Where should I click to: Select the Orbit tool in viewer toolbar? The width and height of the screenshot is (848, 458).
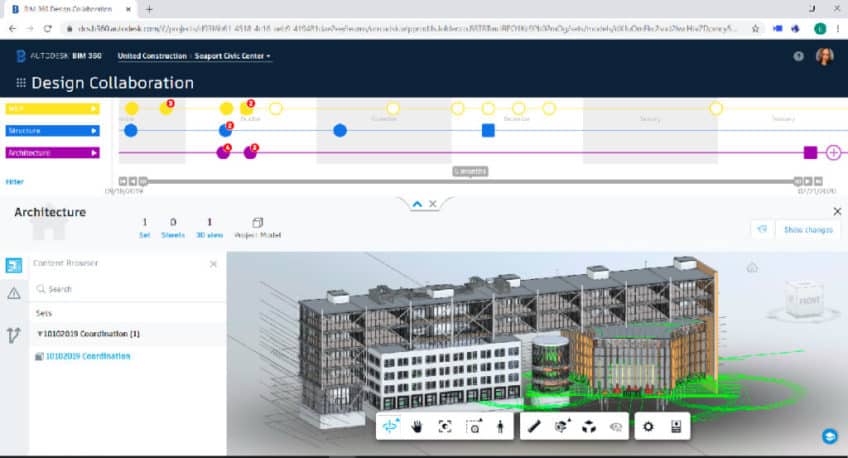click(390, 427)
